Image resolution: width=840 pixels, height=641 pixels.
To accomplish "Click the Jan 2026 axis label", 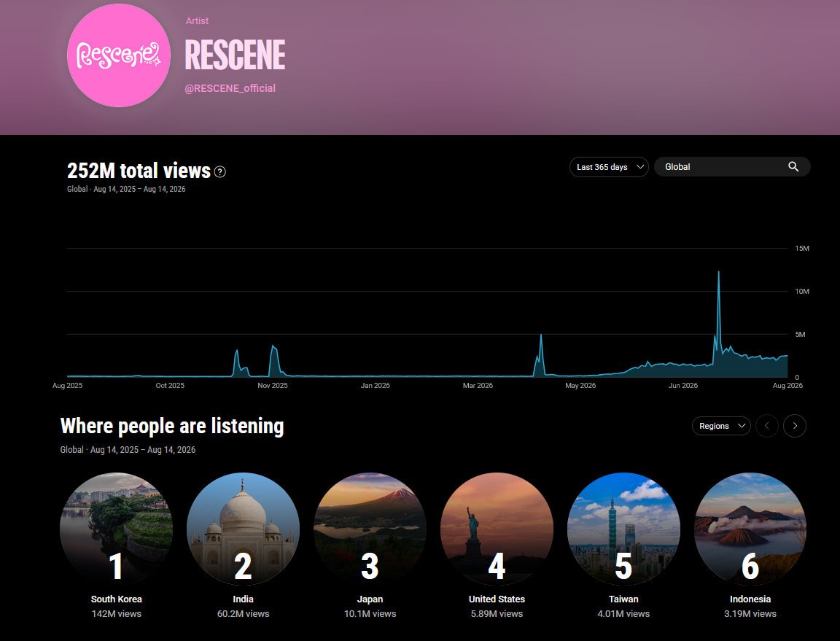I will pos(375,385).
